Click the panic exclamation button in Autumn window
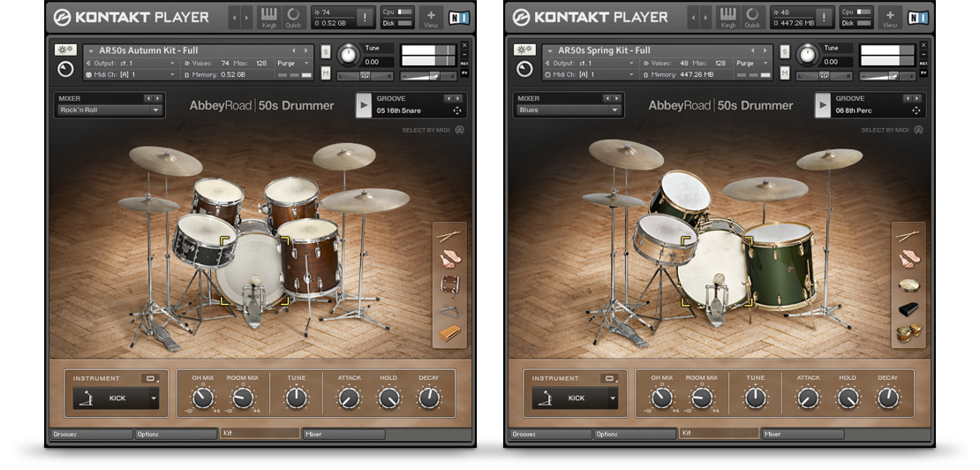The height and width of the screenshot is (470, 980). 365,17
